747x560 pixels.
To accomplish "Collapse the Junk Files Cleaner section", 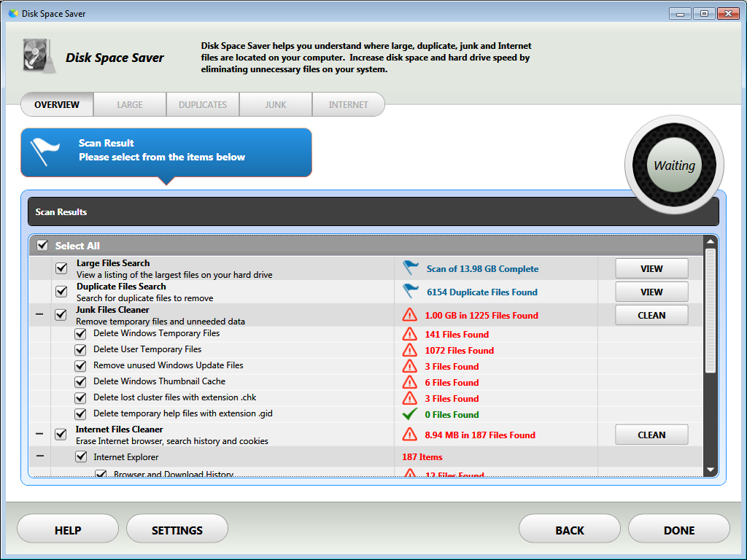I will click(39, 315).
